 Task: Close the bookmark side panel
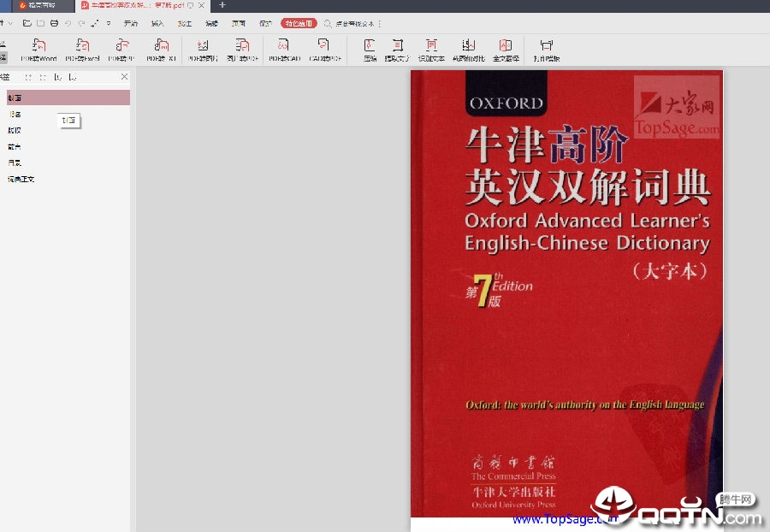tap(124, 77)
